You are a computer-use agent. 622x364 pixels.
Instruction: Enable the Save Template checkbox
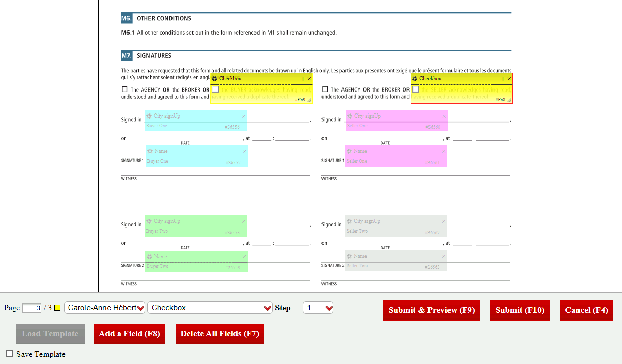click(x=10, y=354)
